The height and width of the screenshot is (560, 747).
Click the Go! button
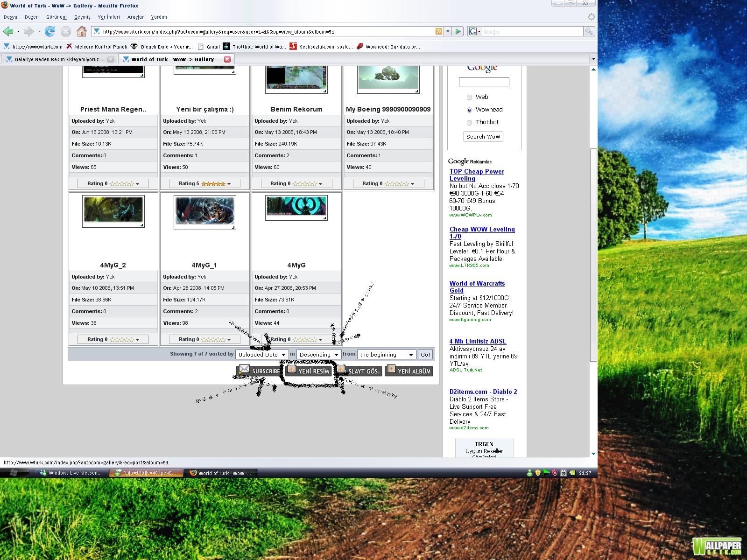click(x=425, y=355)
